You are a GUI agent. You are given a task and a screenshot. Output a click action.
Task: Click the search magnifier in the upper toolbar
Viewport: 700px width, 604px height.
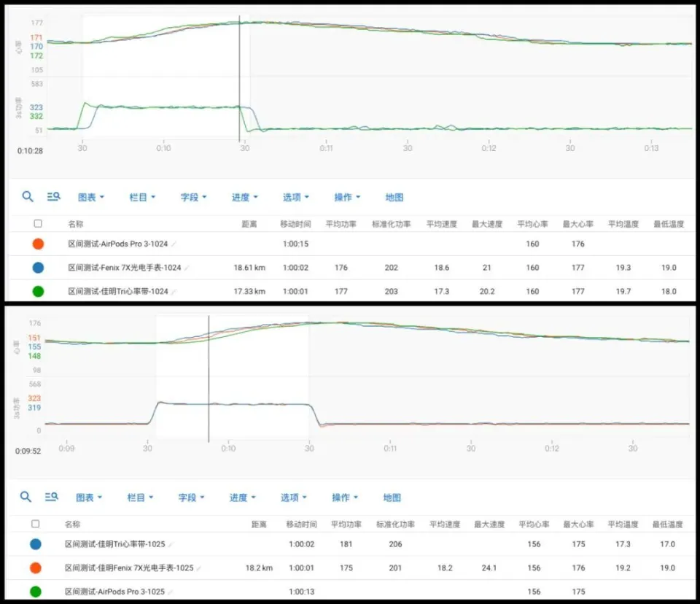point(28,196)
